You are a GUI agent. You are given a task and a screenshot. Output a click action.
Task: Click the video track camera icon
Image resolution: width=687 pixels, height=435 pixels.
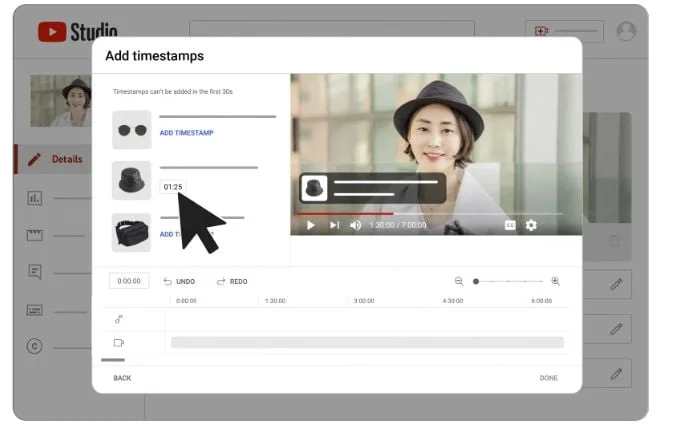(119, 342)
